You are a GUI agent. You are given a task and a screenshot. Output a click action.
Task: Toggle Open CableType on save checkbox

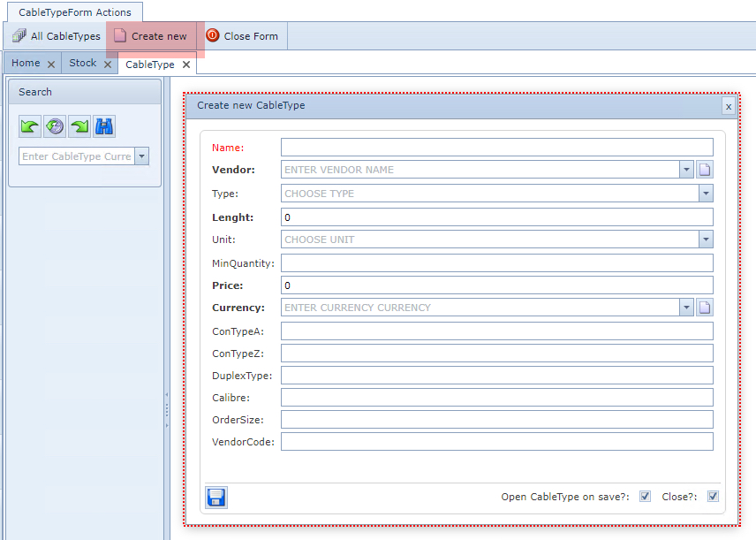646,497
